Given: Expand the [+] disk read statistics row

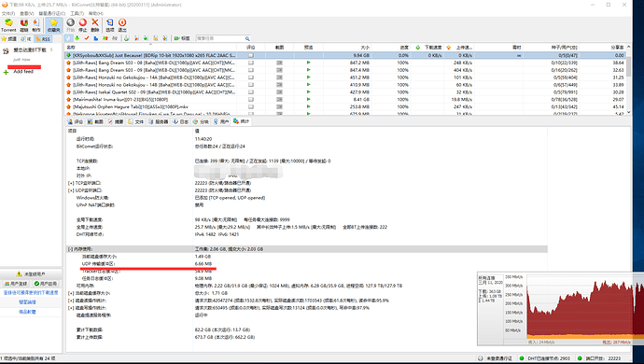Looking at the screenshot, I should [71, 301].
